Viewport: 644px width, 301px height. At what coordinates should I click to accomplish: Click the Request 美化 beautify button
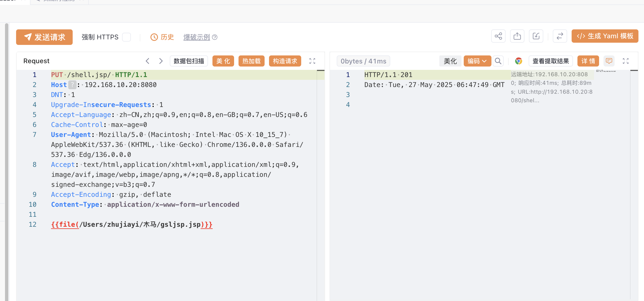223,61
